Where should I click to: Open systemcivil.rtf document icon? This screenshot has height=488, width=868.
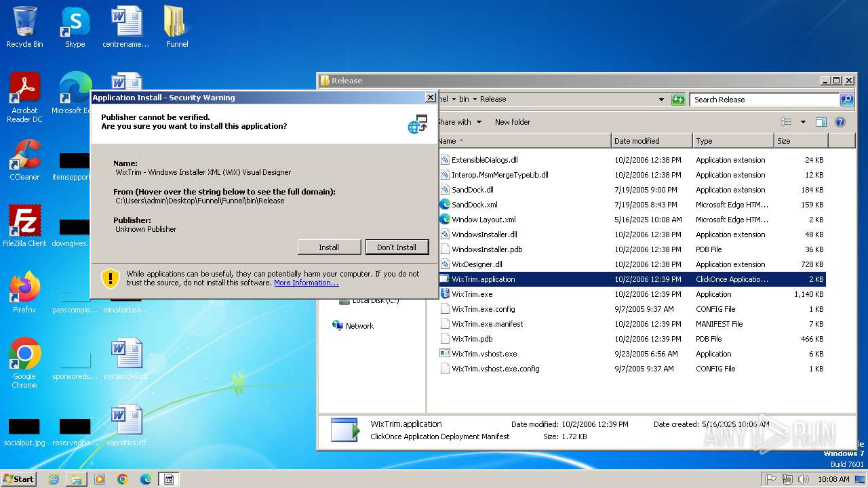point(126,359)
